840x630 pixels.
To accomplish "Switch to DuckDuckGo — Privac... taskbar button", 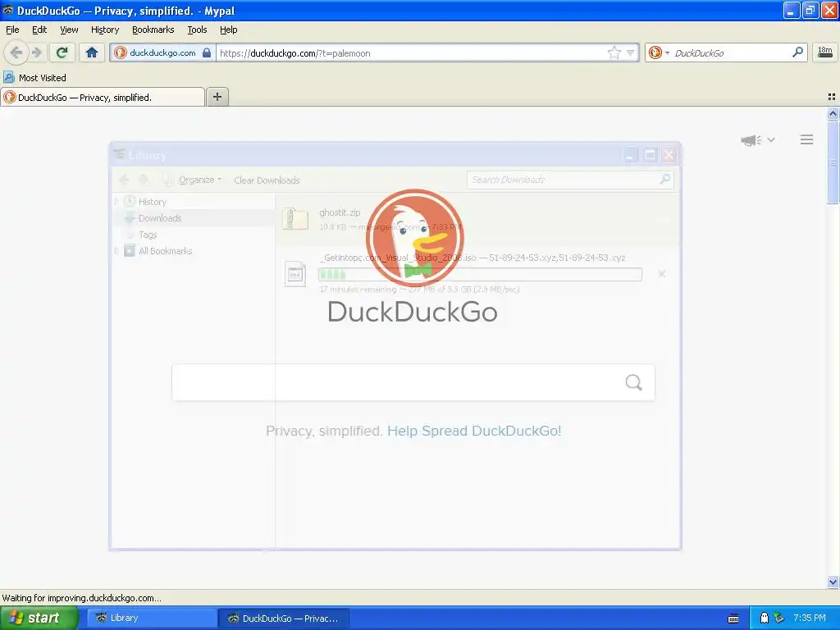I will coord(283,619).
